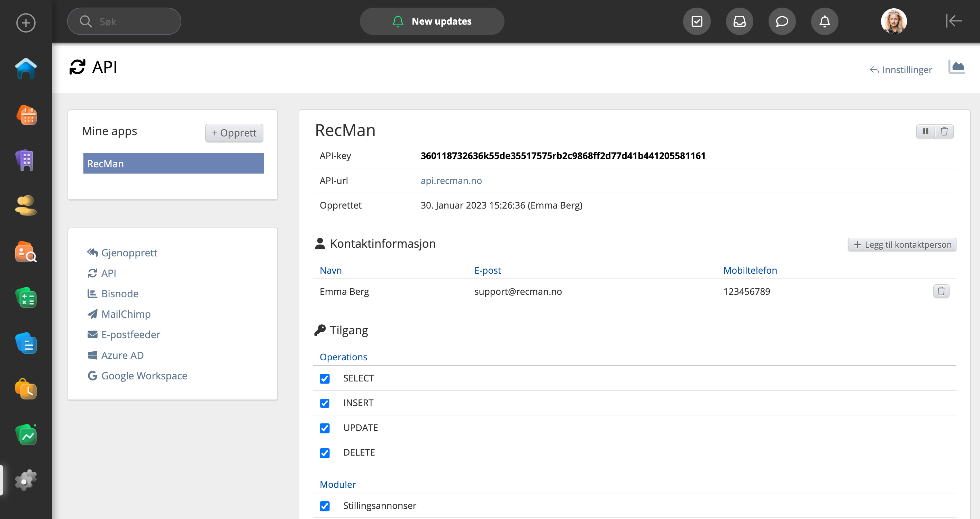The image size is (980, 519).
Task: Toggle the DELETE operation checkbox
Action: (x=325, y=453)
